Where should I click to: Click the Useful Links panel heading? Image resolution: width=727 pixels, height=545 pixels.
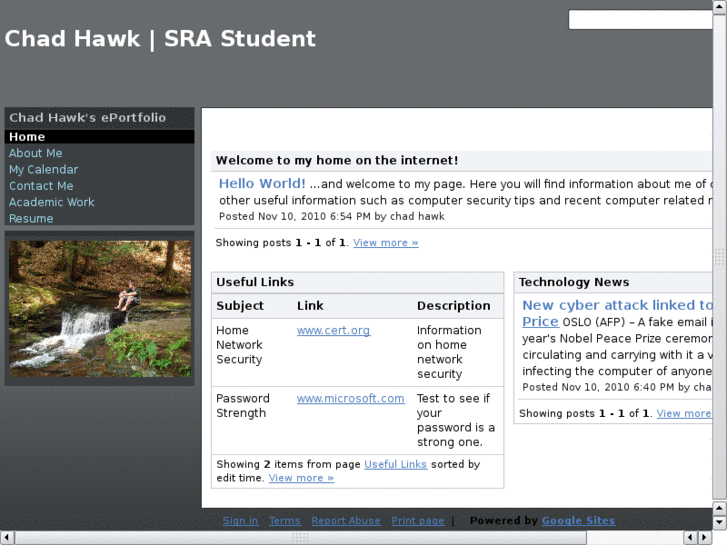coord(255,282)
